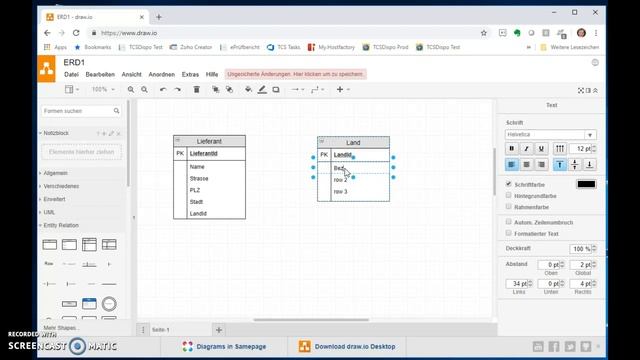Open the Bearbeiten menu
Viewport: 640px width, 360px height.
[100, 74]
